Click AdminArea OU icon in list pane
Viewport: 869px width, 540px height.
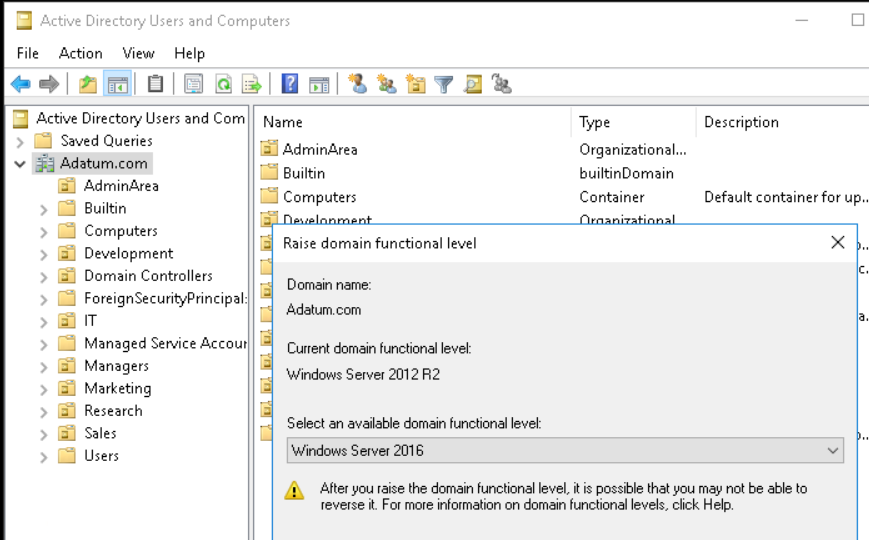pyautogui.click(x=269, y=149)
